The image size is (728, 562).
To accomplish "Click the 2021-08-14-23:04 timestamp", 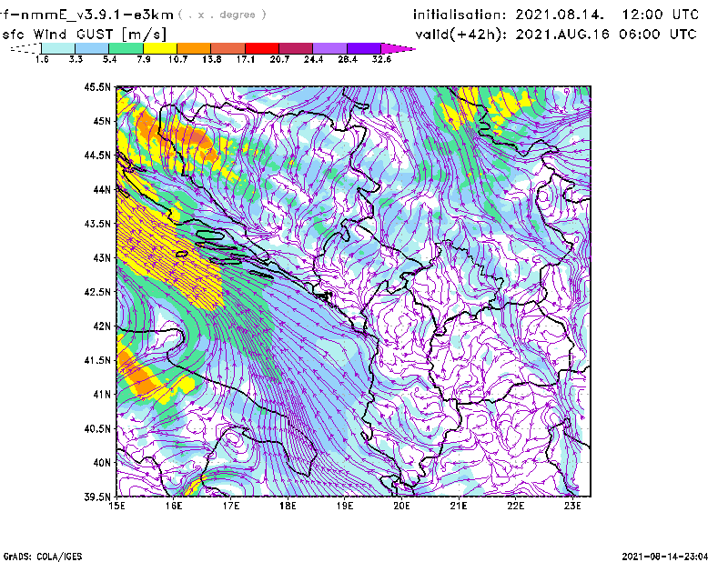I will 665,557.
